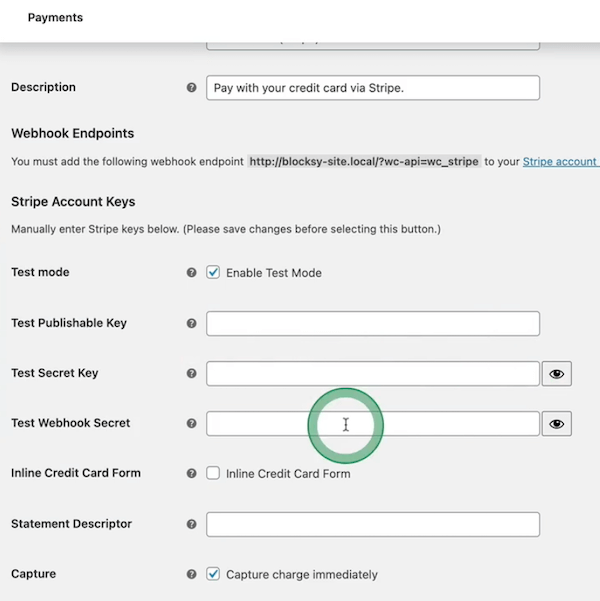This screenshot has width=600, height=601.
Task: Reveal the Test Secret Key with eye button
Action: tap(557, 374)
